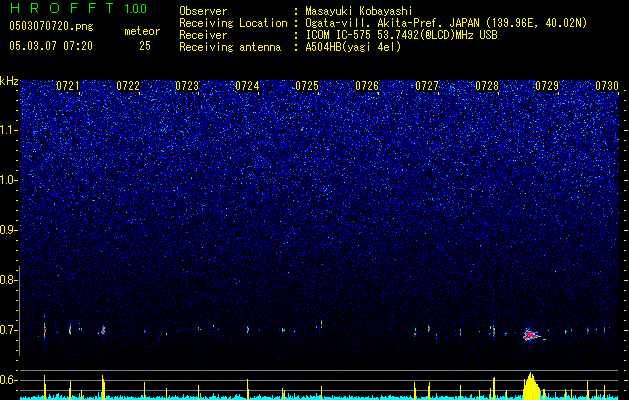Click the 0727 time marker
The image size is (629, 400).
pos(427,86)
